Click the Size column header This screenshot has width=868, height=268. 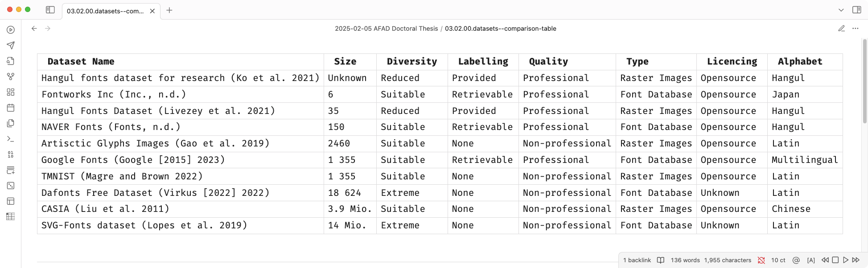[x=350, y=62]
